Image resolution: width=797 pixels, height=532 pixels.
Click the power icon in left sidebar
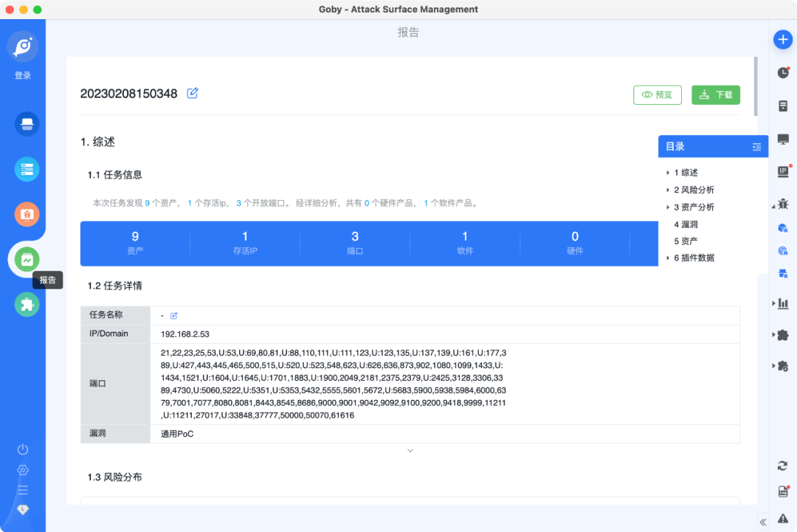pyautogui.click(x=23, y=449)
